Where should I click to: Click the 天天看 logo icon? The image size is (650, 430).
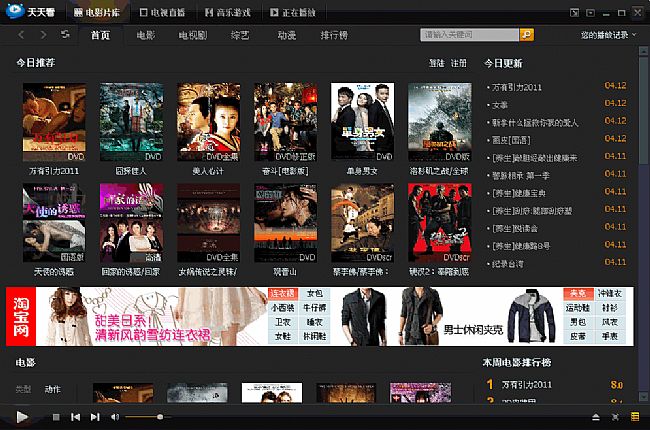[15, 11]
